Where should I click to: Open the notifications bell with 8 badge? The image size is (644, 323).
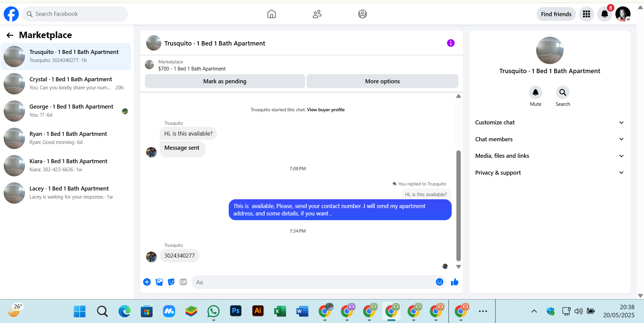(x=605, y=14)
